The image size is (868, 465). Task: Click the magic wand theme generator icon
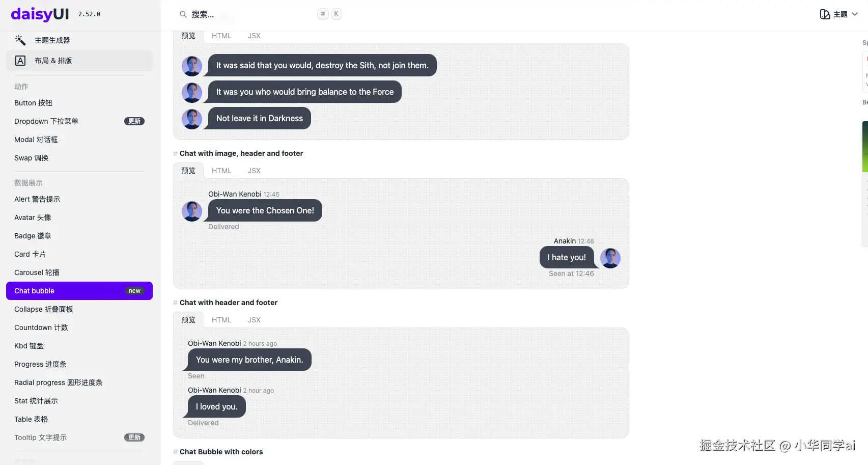20,40
